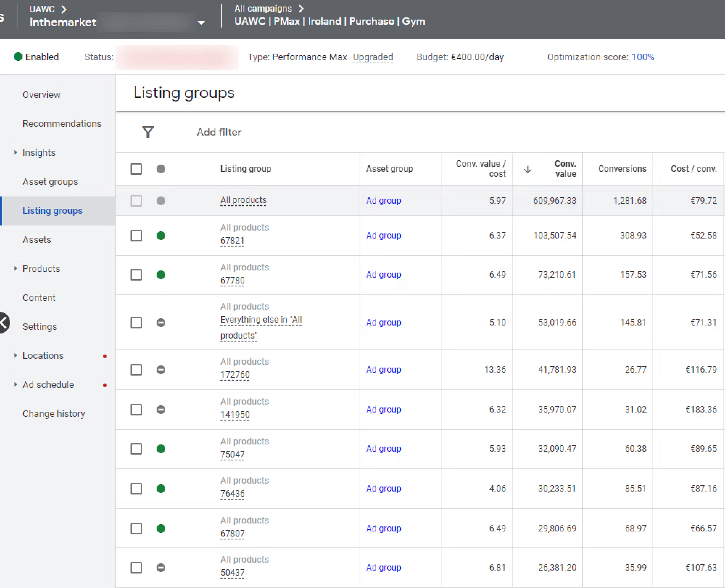Open Ad group link for listing 67821
The image size is (725, 588).
coord(384,236)
